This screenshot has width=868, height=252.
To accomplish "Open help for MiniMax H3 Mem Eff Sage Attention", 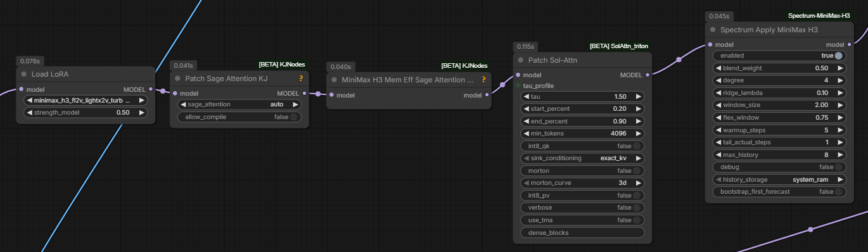I will point(483,80).
